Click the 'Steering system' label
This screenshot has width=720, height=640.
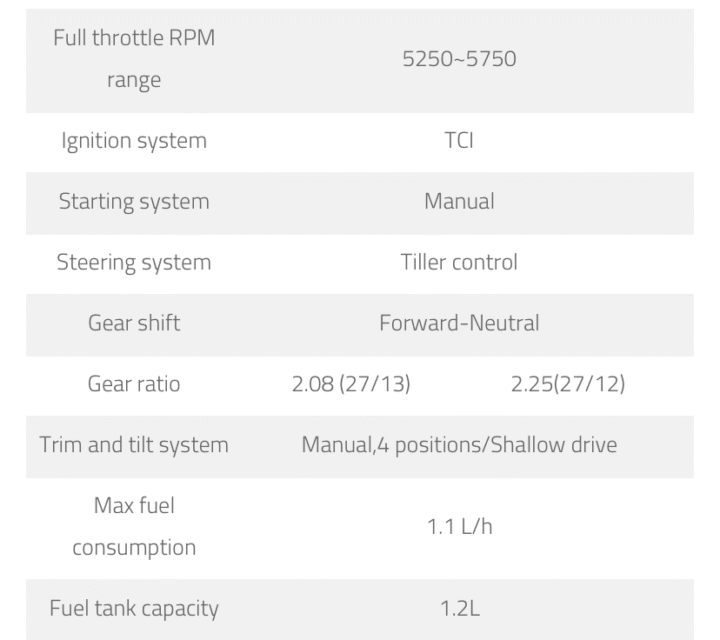[x=134, y=263]
